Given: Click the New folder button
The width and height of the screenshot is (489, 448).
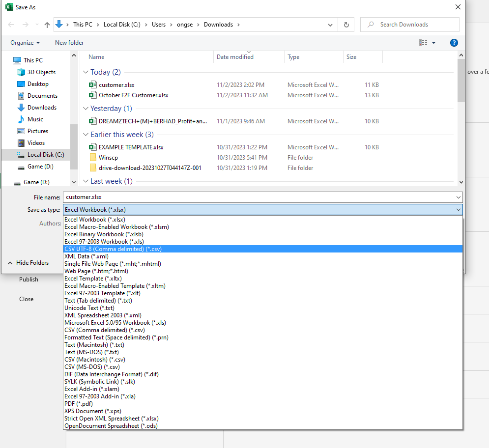Looking at the screenshot, I should click(x=69, y=43).
